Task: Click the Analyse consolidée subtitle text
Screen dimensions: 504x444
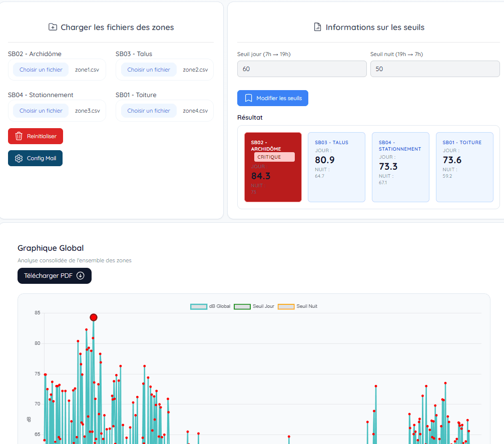Action: [x=74, y=260]
